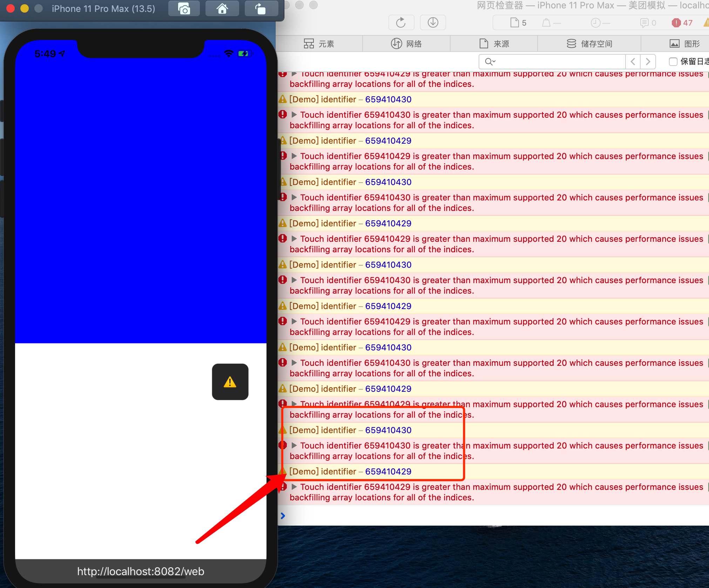The height and width of the screenshot is (588, 709).
Task: Toggle the yellow warning filter badge
Action: coord(706,22)
